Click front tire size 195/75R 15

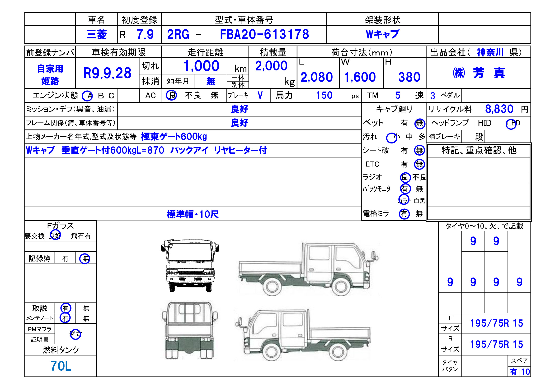coord(496,323)
